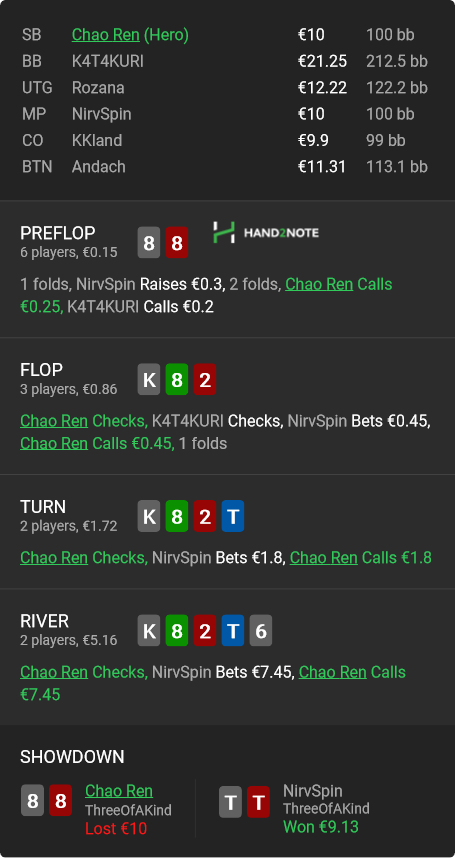
Task: Click the blue T card on the turn
Action: tap(232, 516)
